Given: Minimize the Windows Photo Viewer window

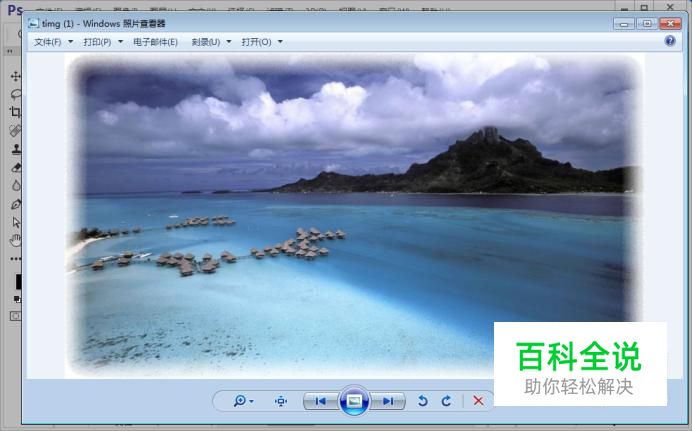Looking at the screenshot, I should [x=624, y=24].
